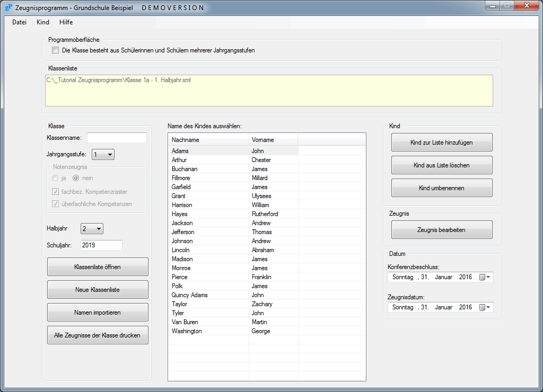Viewport: 543px width, 392px height.
Task: Click Zeugnis bearbeiten button
Action: coord(442,230)
